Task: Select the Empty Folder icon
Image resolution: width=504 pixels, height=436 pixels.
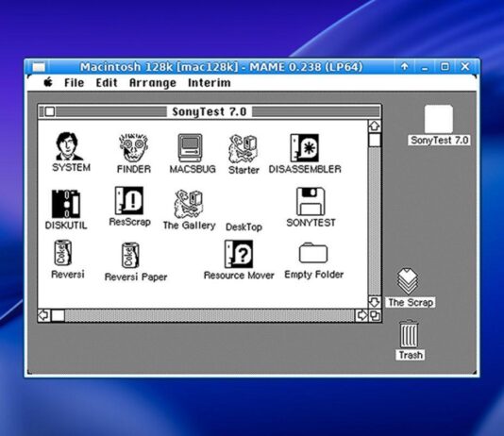Action: tap(313, 253)
